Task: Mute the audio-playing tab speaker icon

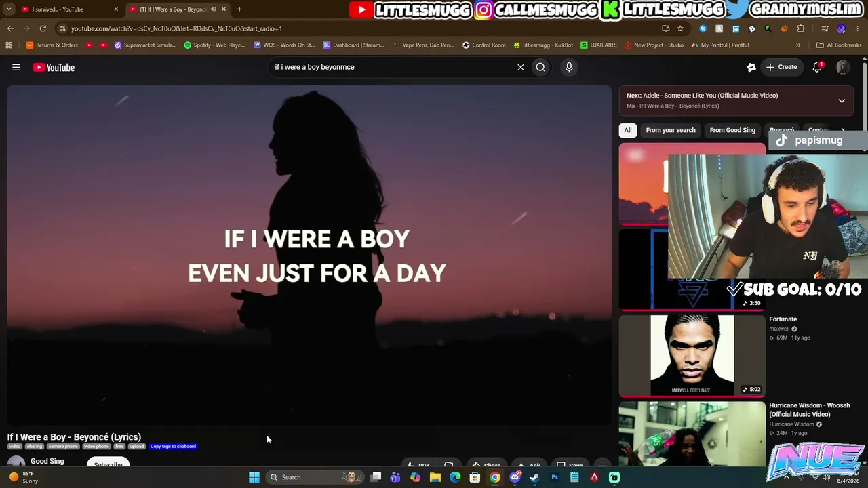Action: tap(213, 9)
